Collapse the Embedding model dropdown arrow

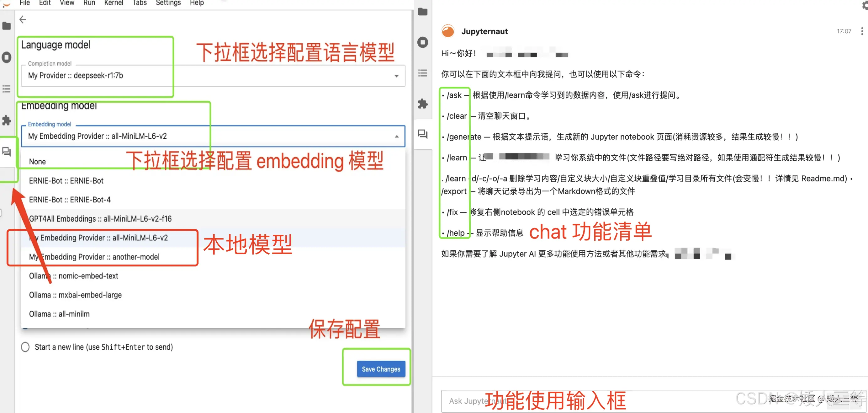pyautogui.click(x=396, y=136)
